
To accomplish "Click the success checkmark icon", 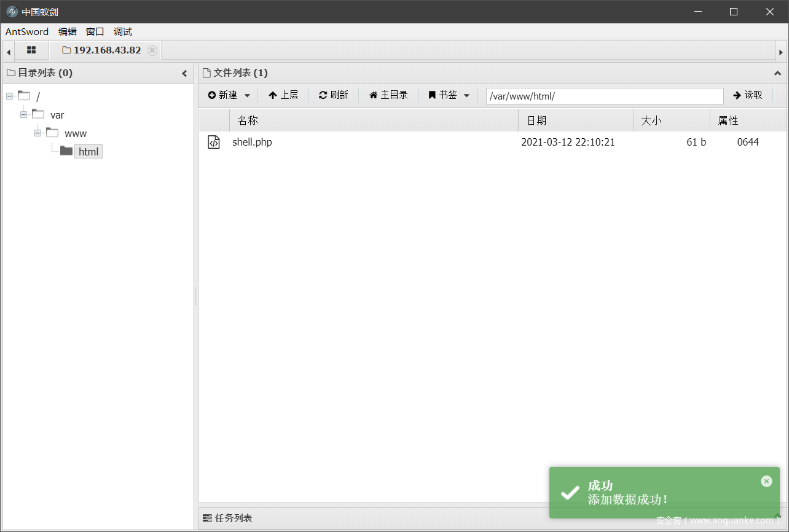I will 570,493.
